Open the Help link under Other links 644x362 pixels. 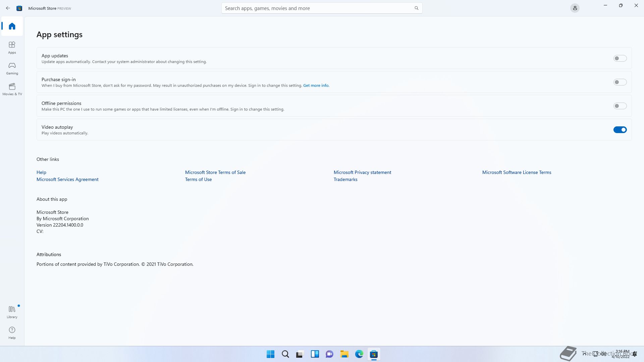(x=41, y=172)
